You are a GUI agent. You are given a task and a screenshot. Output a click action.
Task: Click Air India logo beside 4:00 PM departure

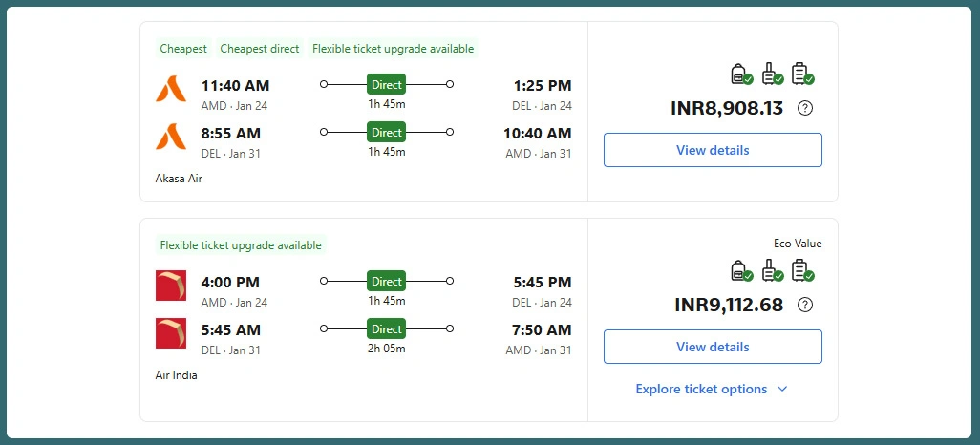[x=170, y=286]
